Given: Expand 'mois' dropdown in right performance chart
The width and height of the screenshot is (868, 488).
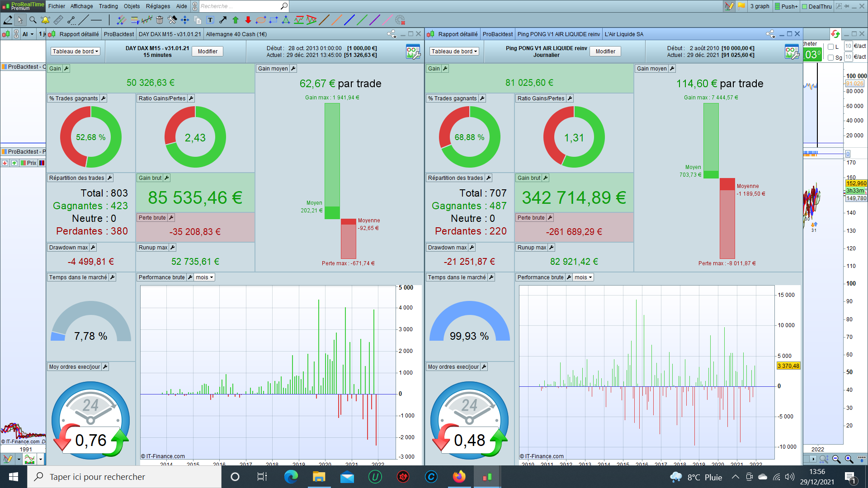Looking at the screenshot, I should pyautogui.click(x=583, y=277).
